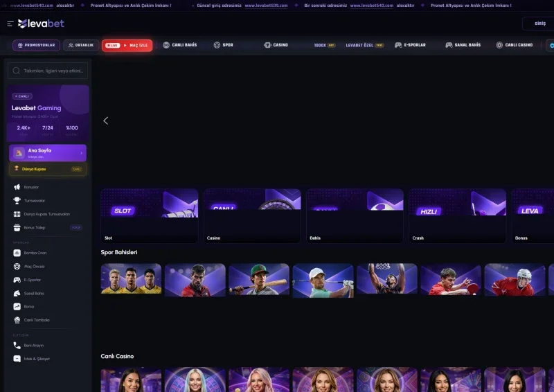Viewport: 554px width, 392px height.
Task: Select the baseball batter sports thumbnail
Action: tap(259, 279)
